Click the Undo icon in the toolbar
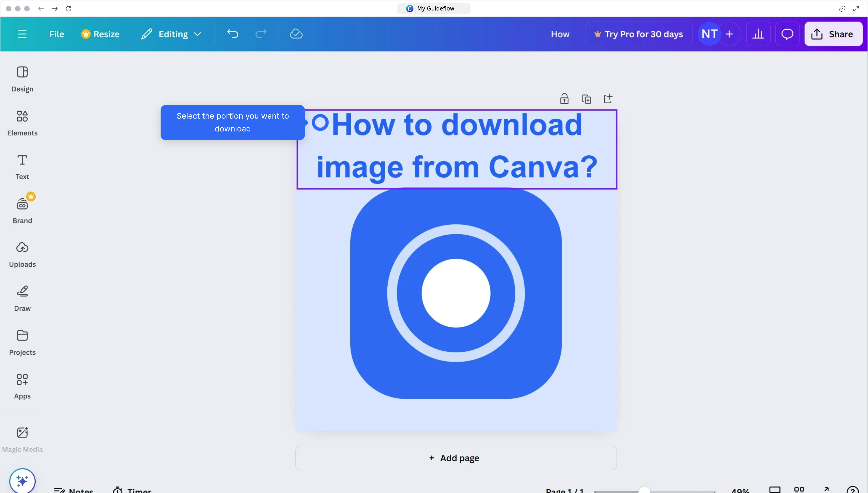This screenshot has height=493, width=868. tap(232, 34)
